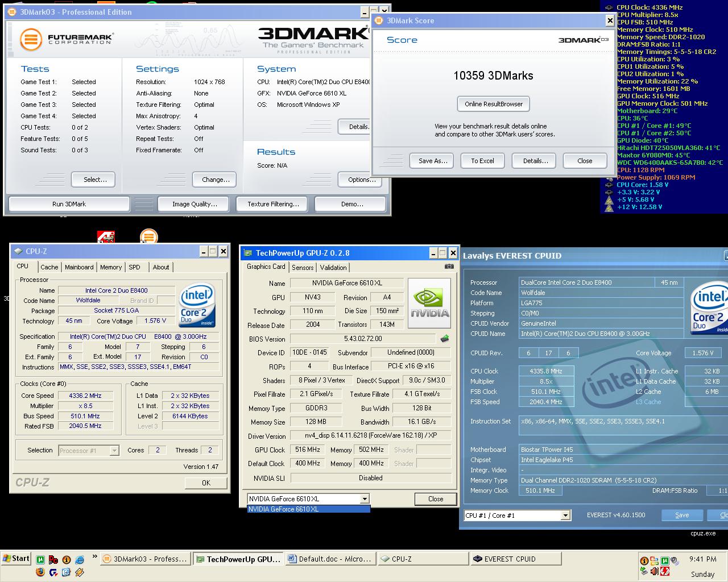Click the orange 3DMark desktop shortcut icon
This screenshot has height=582, width=728.
point(148,236)
